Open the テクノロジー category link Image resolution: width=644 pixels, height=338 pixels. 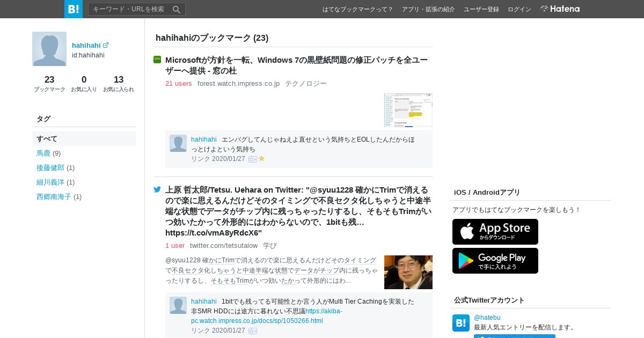pos(306,83)
